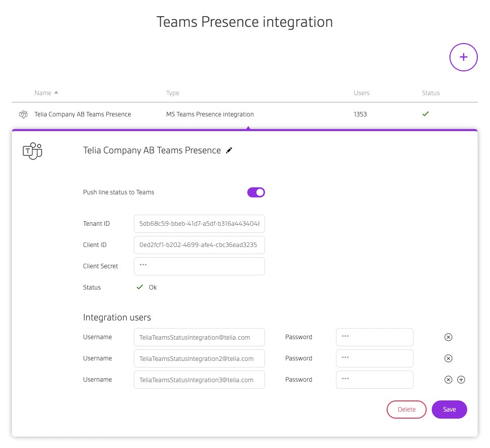Delete the Teams Presence integration
Image resolution: width=490 pixels, height=448 pixels.
(x=406, y=410)
